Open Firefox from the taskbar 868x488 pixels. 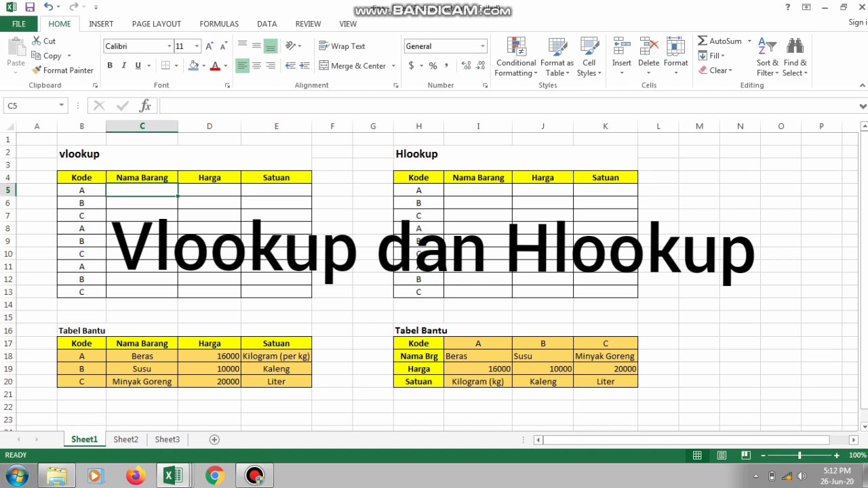coord(135,475)
